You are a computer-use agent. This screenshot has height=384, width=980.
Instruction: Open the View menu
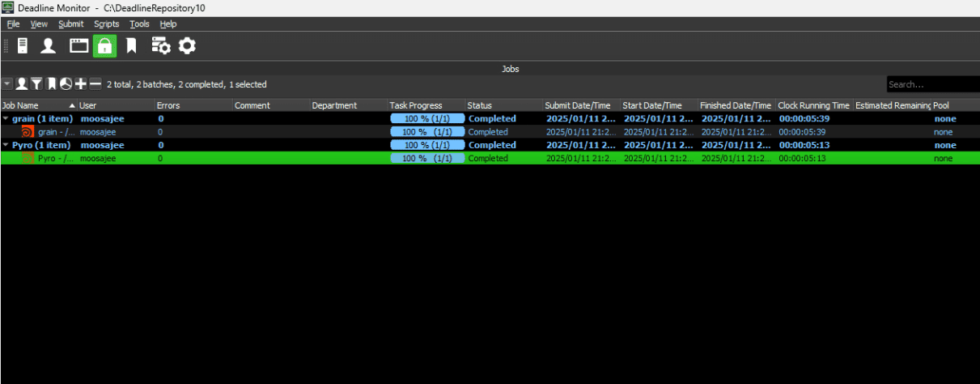(x=39, y=24)
